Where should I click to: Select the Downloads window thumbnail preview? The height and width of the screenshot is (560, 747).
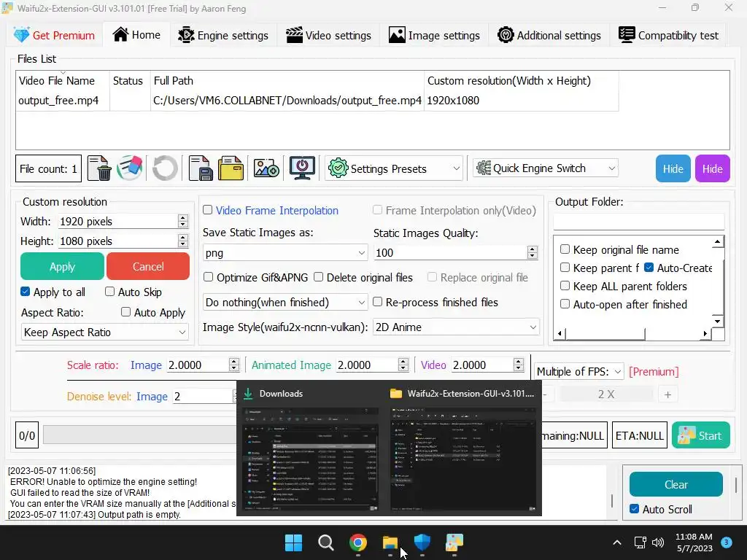(312, 459)
